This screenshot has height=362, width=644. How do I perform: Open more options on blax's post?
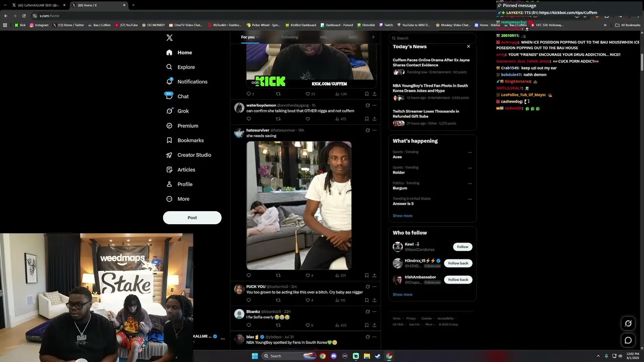(x=374, y=337)
